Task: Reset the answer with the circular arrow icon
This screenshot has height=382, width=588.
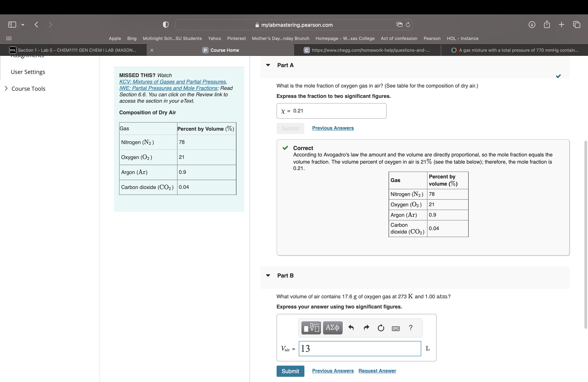Action: pos(381,328)
